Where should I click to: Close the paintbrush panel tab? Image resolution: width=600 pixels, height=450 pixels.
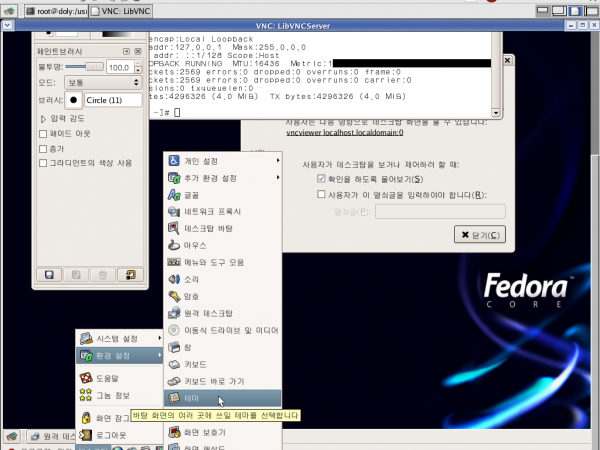[x=138, y=51]
